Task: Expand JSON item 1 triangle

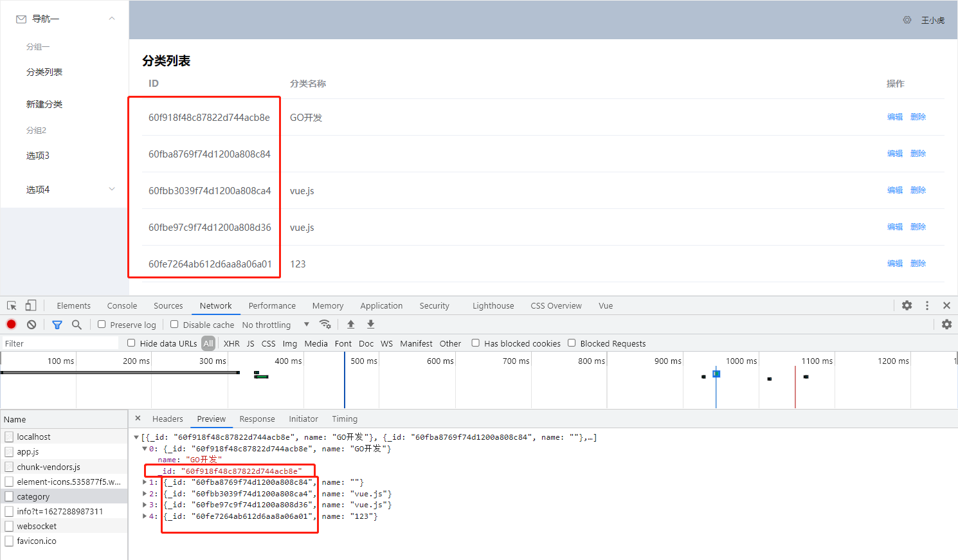Action: tap(145, 482)
